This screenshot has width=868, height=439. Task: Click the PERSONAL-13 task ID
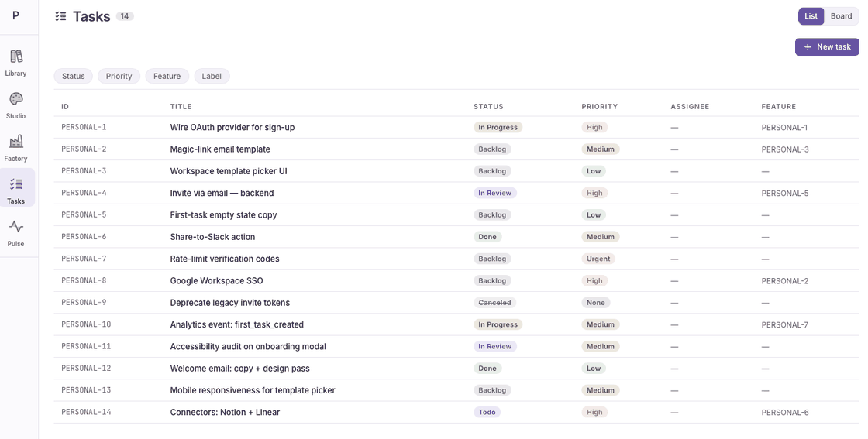(86, 390)
